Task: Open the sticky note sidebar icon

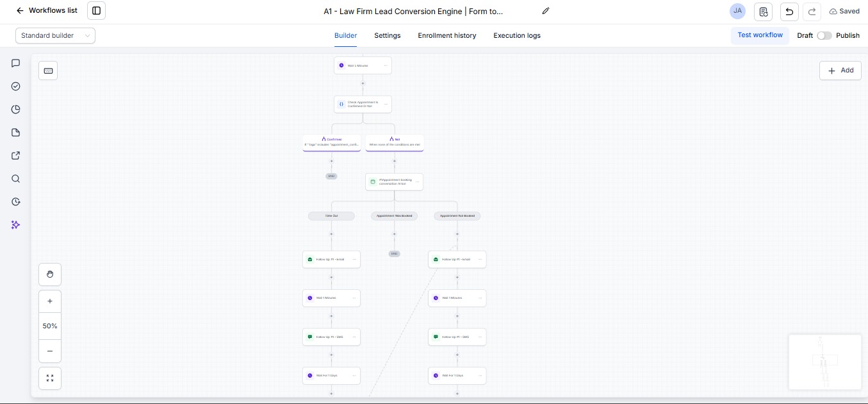Action: click(x=16, y=133)
